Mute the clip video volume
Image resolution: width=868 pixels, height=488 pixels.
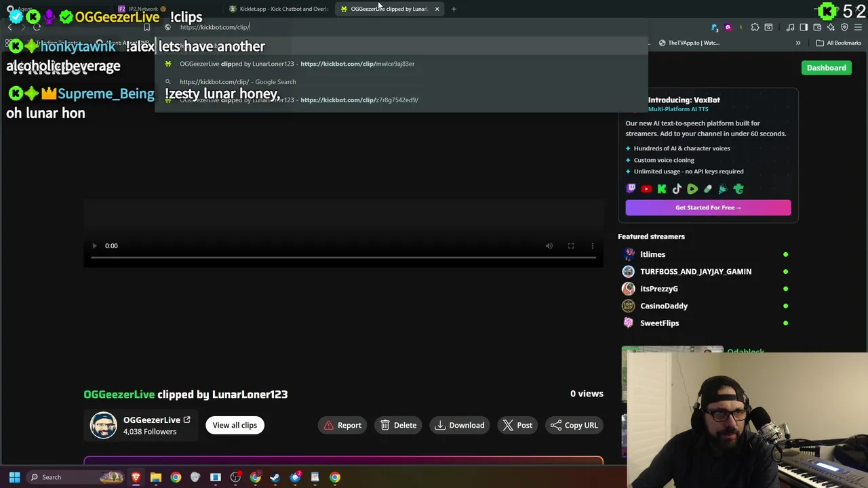click(549, 246)
